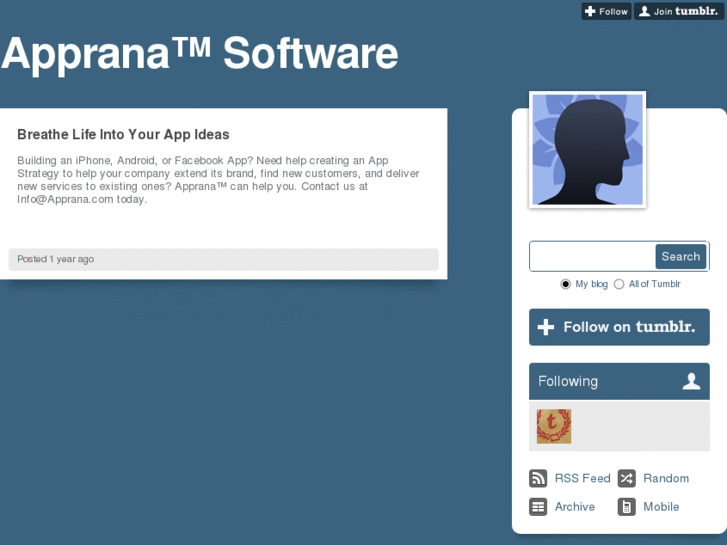
Task: Click the Follow on tumblr button
Action: click(x=619, y=327)
